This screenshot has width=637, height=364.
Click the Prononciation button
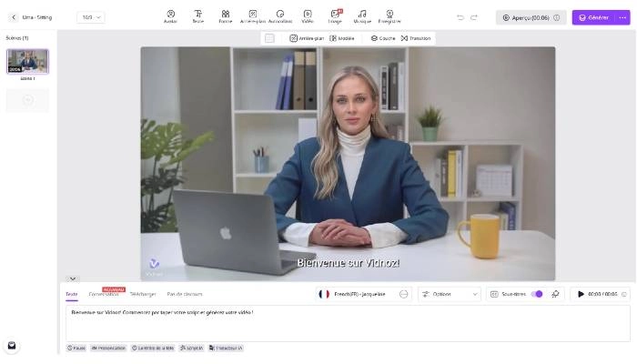pos(108,349)
